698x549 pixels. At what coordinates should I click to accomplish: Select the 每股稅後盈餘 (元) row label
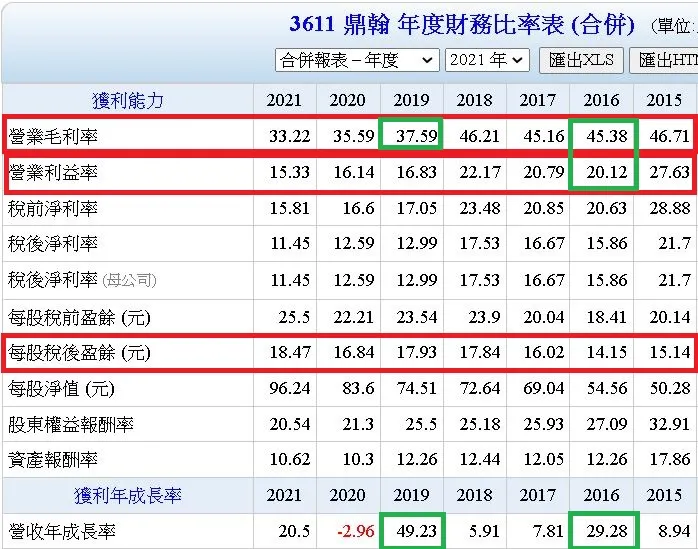click(x=79, y=353)
